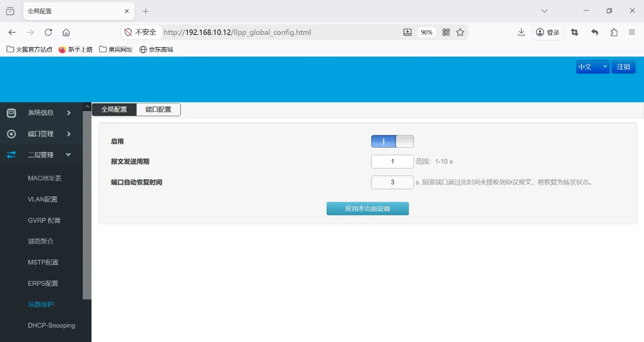Open the extensions puzzle icon
This screenshot has width=644, height=342.
pos(614,32)
